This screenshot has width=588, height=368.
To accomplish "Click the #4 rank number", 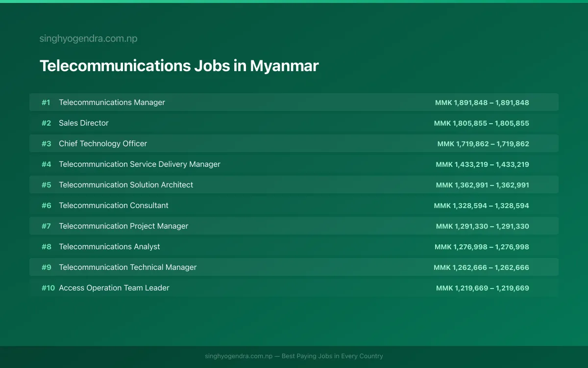I will [x=46, y=164].
